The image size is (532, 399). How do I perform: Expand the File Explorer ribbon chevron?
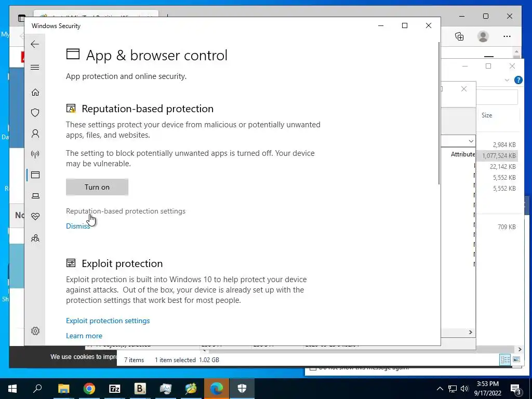(x=507, y=80)
